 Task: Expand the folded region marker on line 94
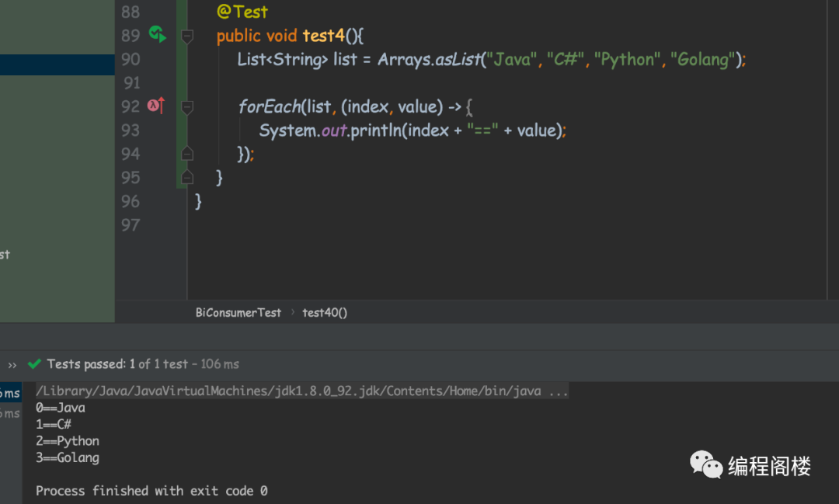(x=186, y=153)
